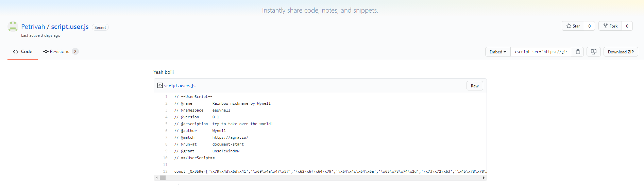
Task: Download the gist as ZIP
Action: (621, 52)
